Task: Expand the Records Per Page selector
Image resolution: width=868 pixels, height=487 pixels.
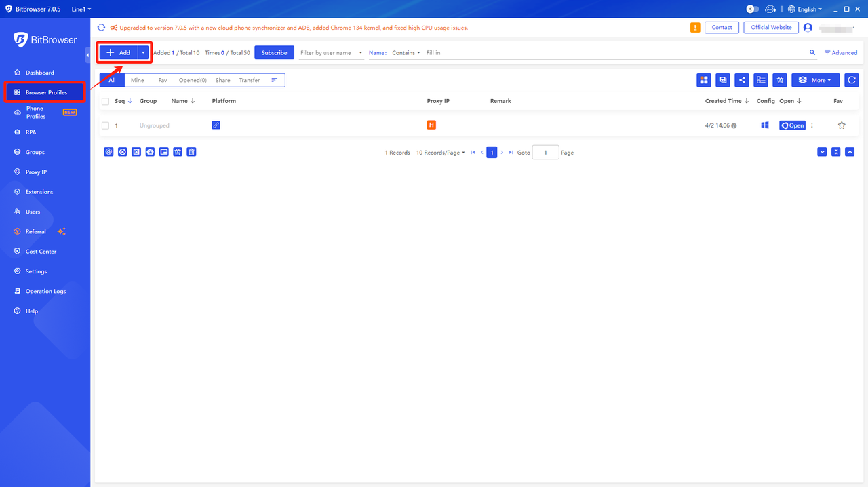Action: point(440,152)
